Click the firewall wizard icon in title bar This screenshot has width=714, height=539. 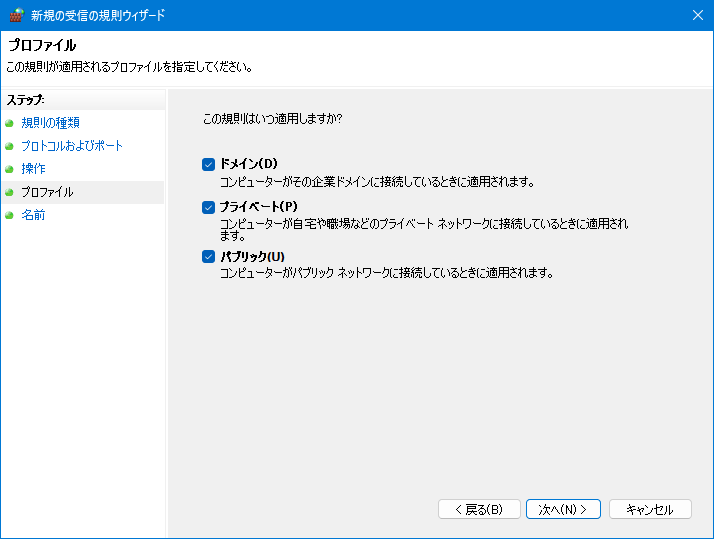(16, 15)
